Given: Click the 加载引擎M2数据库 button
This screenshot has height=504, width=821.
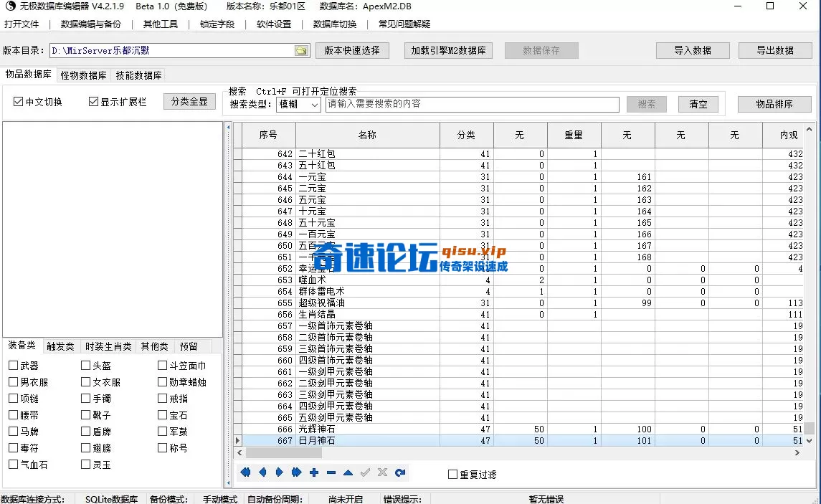Looking at the screenshot, I should tap(448, 51).
